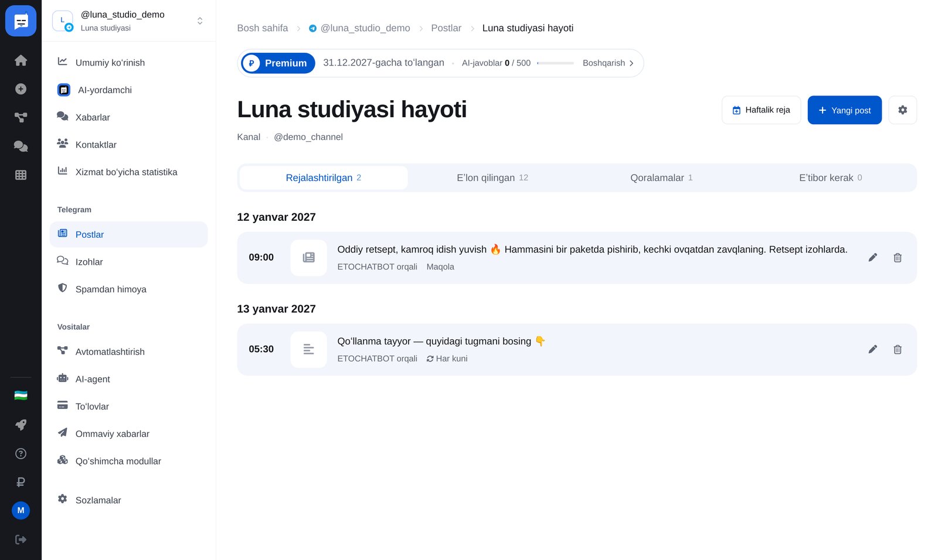Open the grid table icon in the dark rail
Image resolution: width=938 pixels, height=560 pixels.
pyautogui.click(x=21, y=175)
